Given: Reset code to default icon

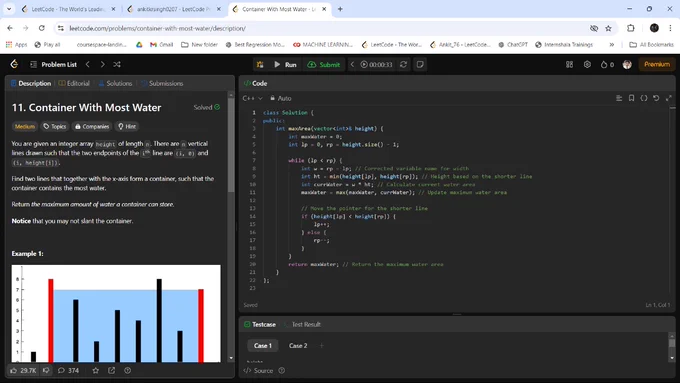Looking at the screenshot, I should coord(656,98).
